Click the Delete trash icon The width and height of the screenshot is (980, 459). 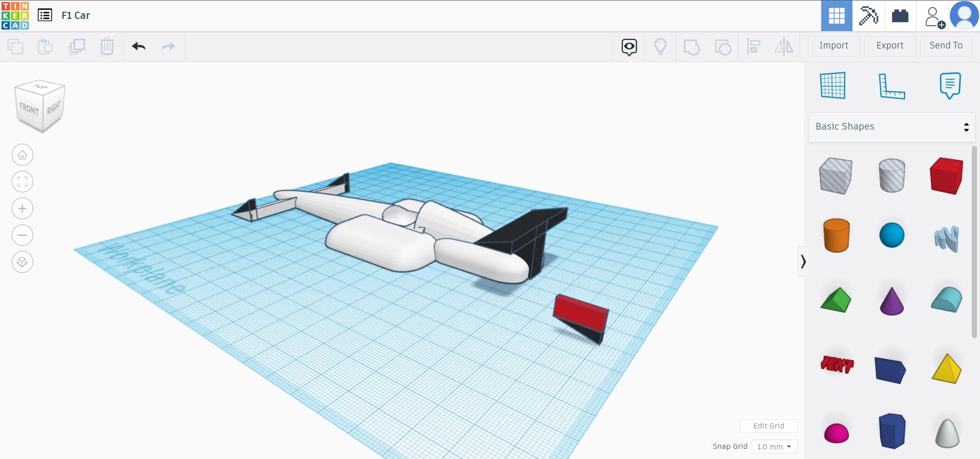coord(107,46)
